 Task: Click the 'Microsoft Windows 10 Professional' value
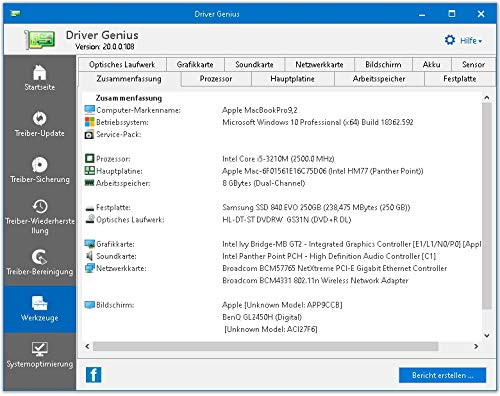318,122
